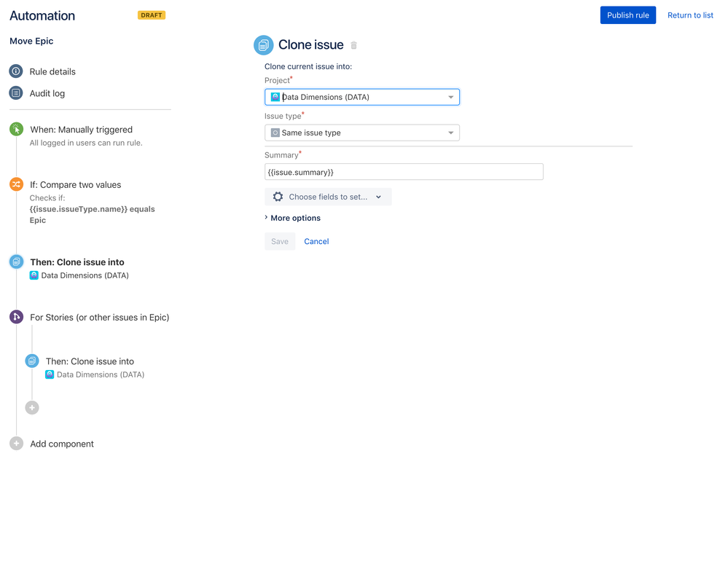Screen dimensions: 728x574
Task: Select the Manually triggered trigger icon
Action: click(16, 129)
